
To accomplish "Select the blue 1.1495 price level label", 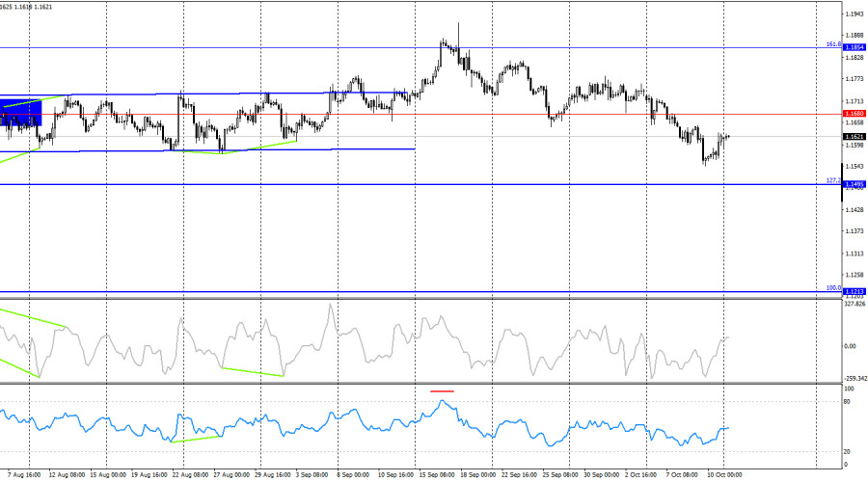I will click(x=854, y=184).
